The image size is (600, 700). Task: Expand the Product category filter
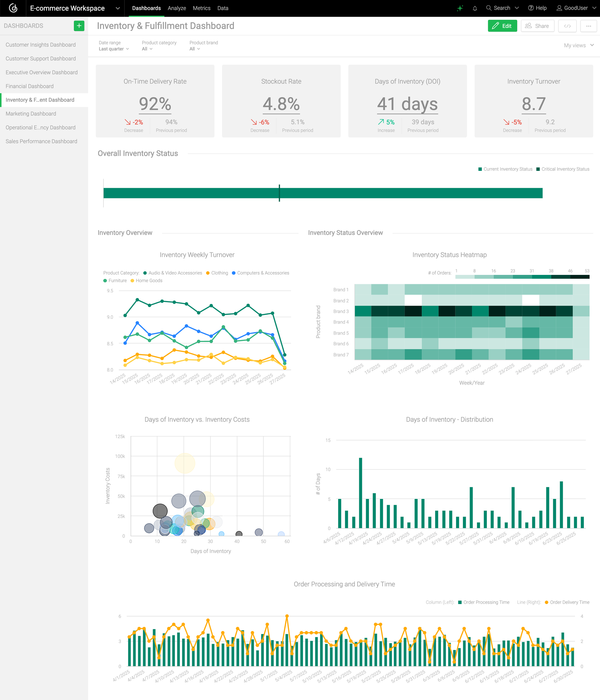[x=147, y=49]
